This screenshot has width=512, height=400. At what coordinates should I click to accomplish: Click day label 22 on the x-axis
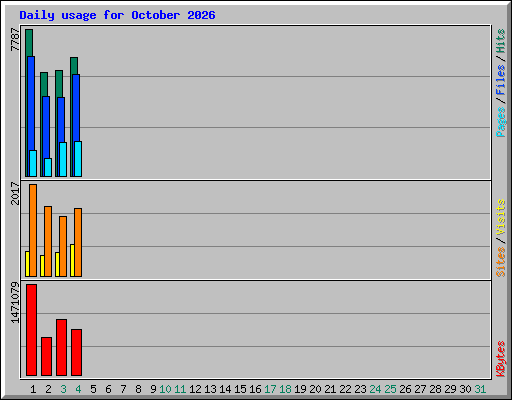(x=345, y=389)
